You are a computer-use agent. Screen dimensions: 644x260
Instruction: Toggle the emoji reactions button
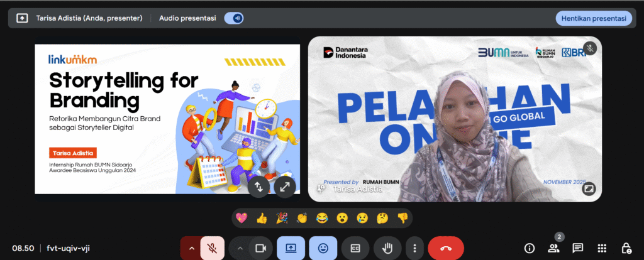point(323,248)
